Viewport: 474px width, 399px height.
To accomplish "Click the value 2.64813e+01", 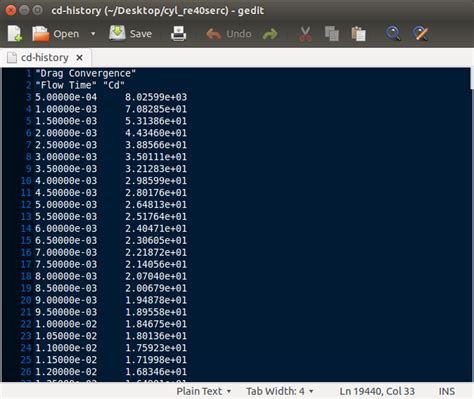I will [x=156, y=205].
